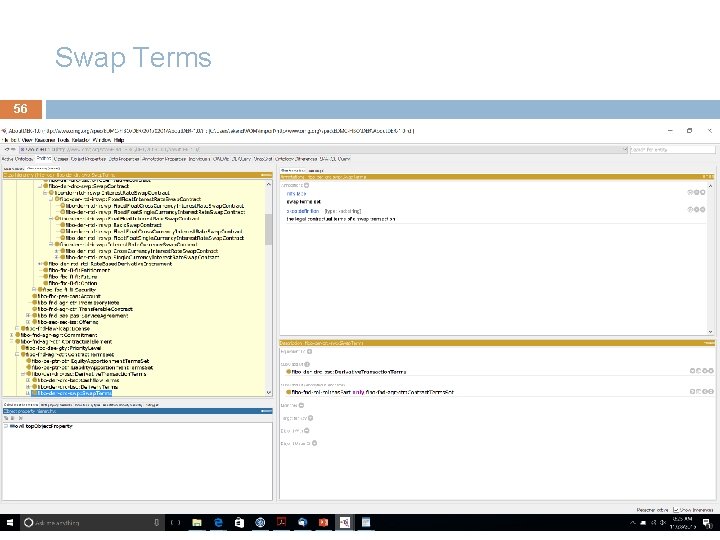Remove the DerivativeTransactionTerms superclass row
Screen dimensions: 720x540
pyautogui.click(x=705, y=371)
